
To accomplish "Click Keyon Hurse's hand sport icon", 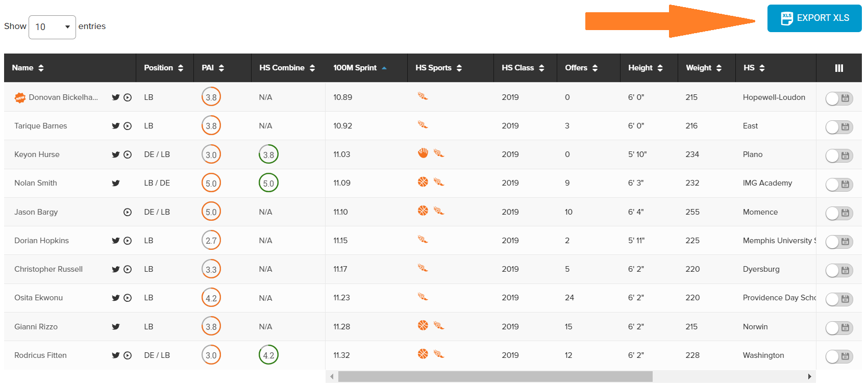I will 423,153.
